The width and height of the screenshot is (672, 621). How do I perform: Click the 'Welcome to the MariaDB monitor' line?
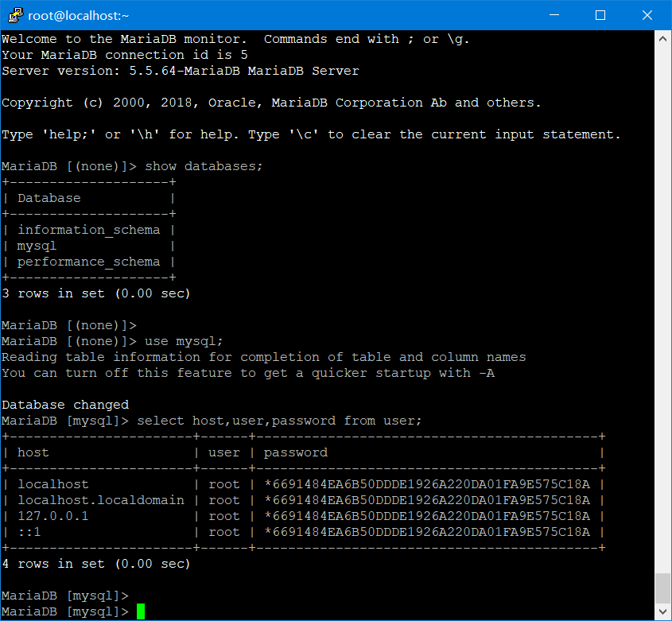[235, 39]
